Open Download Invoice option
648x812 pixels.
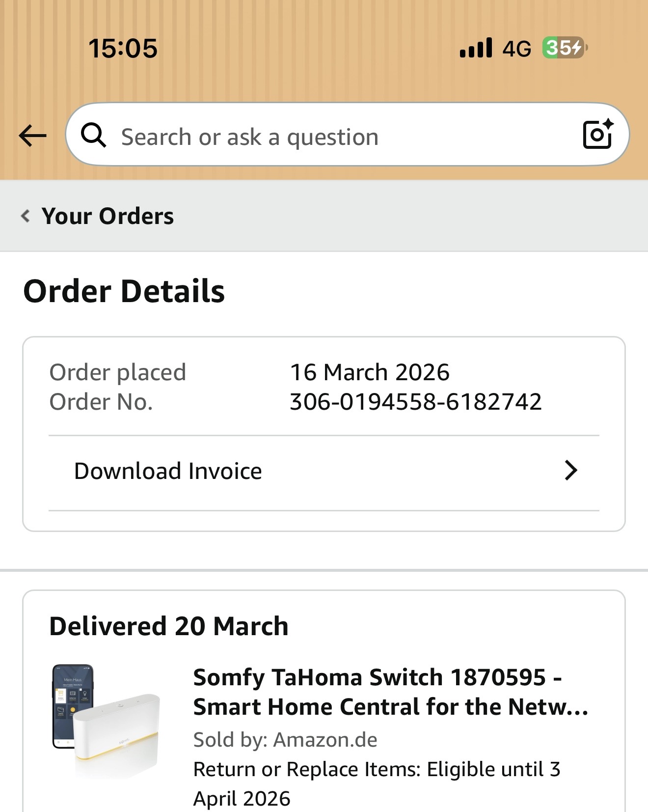point(168,471)
